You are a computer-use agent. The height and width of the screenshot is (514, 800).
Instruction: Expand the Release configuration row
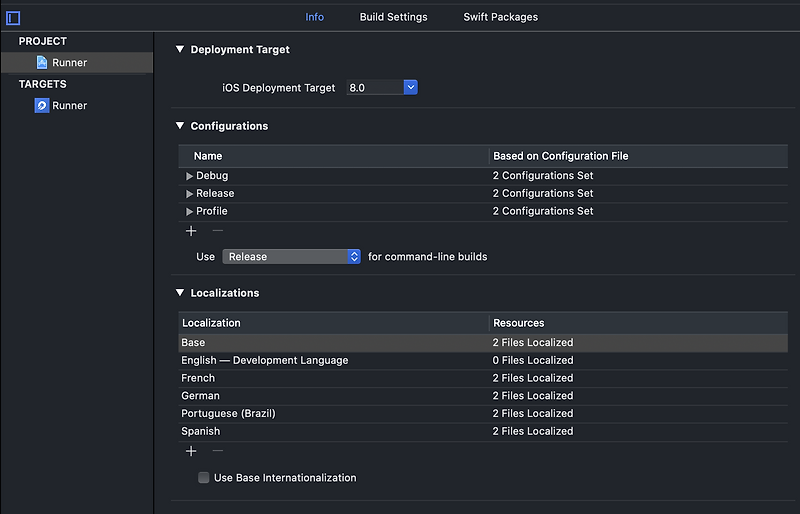point(189,194)
